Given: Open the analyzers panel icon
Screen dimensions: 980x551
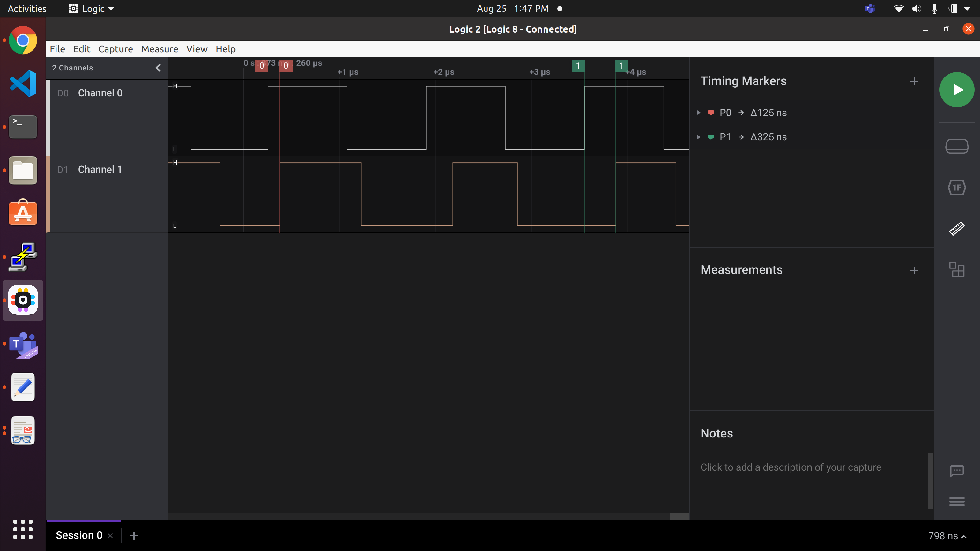Looking at the screenshot, I should tap(957, 187).
